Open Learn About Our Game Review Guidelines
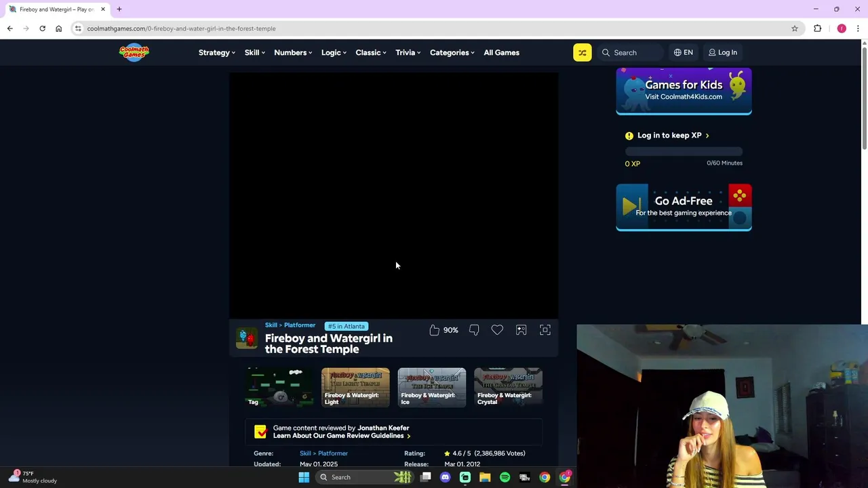The image size is (868, 488). click(341, 436)
